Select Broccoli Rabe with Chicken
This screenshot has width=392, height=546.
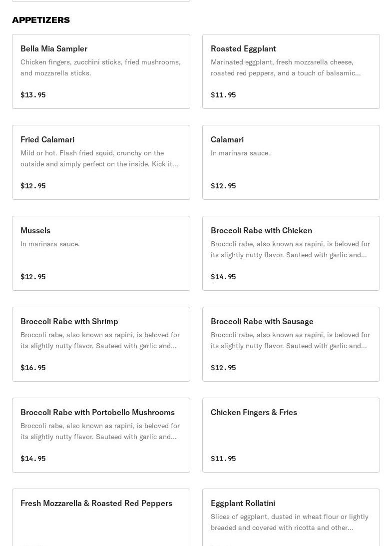pyautogui.click(x=291, y=253)
